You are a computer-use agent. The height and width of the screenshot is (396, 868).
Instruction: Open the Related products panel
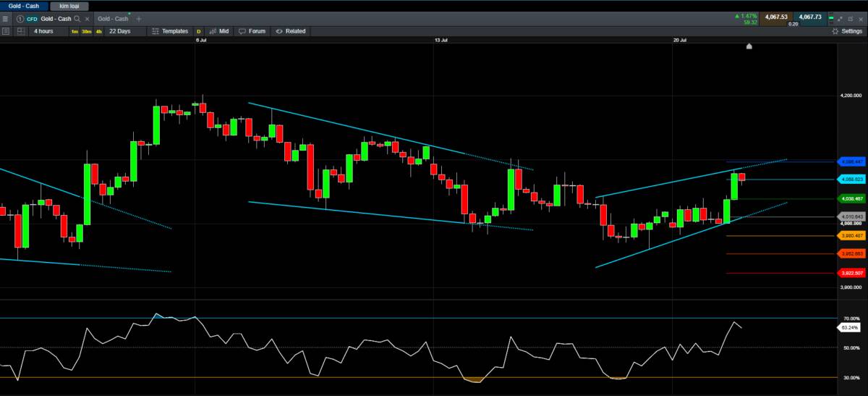[290, 31]
